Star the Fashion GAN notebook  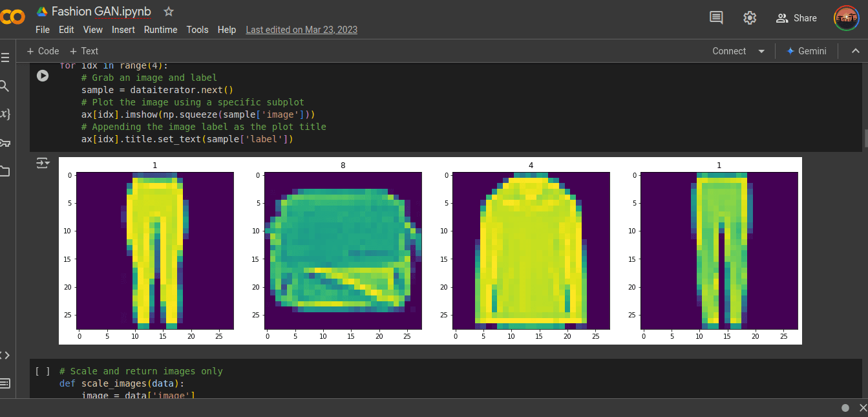coord(169,12)
